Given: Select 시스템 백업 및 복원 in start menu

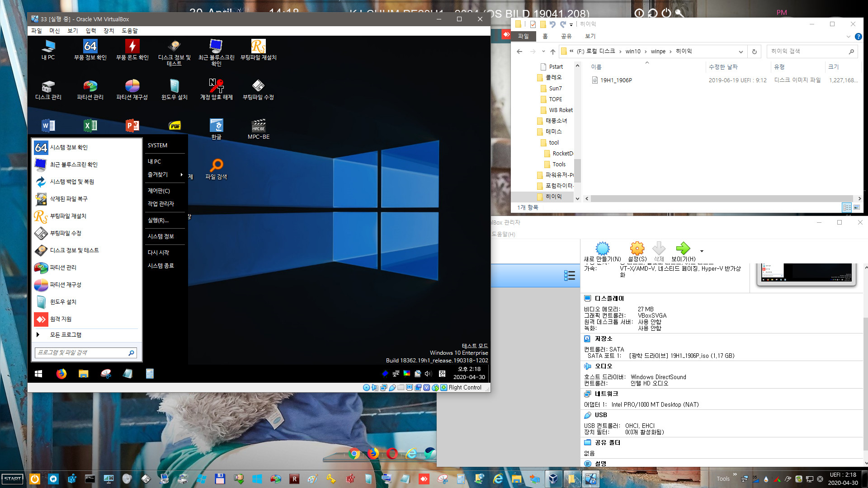Looking at the screenshot, I should tap(86, 182).
